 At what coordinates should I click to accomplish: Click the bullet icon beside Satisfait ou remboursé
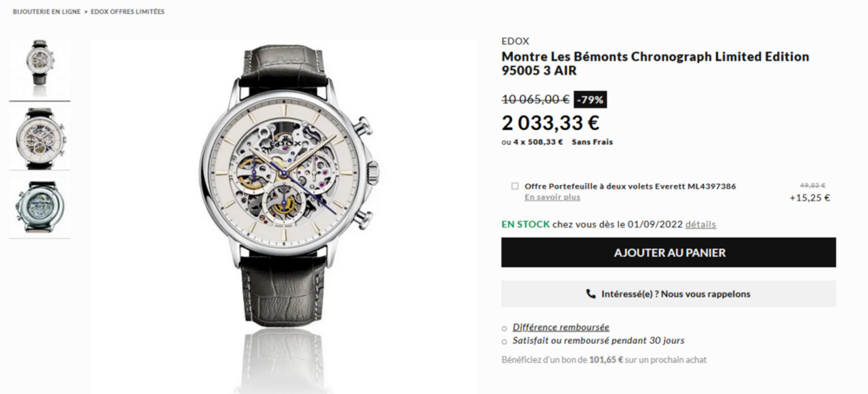(x=504, y=341)
